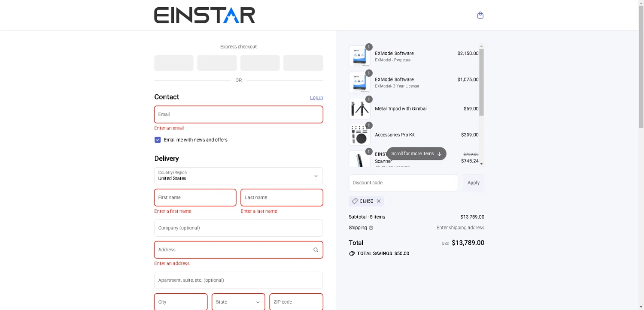This screenshot has height=310, width=644.
Task: Focus the Address input field
Action: (238, 250)
